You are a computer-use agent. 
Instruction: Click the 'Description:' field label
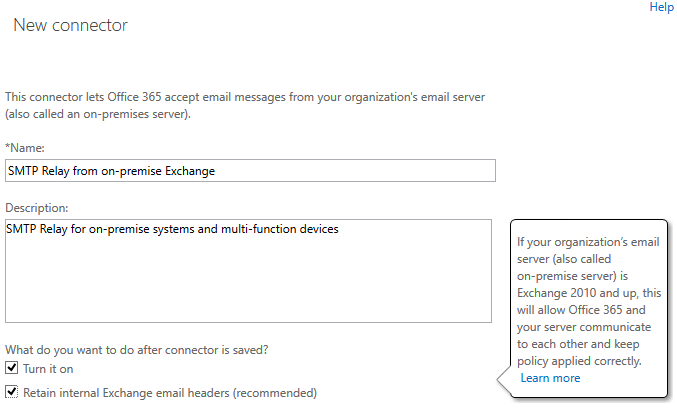(37, 208)
